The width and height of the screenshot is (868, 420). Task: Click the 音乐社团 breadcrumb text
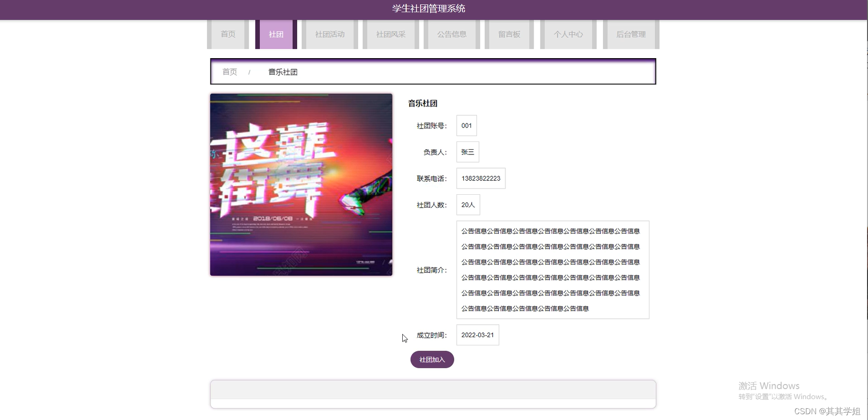pos(283,72)
